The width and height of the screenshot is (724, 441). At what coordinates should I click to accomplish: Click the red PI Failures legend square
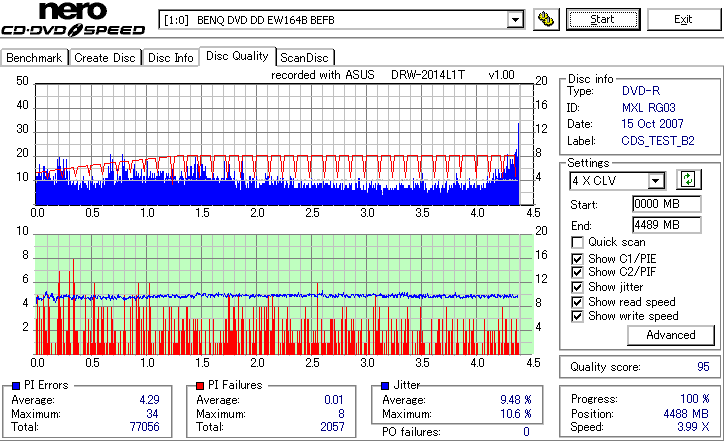pos(200,386)
